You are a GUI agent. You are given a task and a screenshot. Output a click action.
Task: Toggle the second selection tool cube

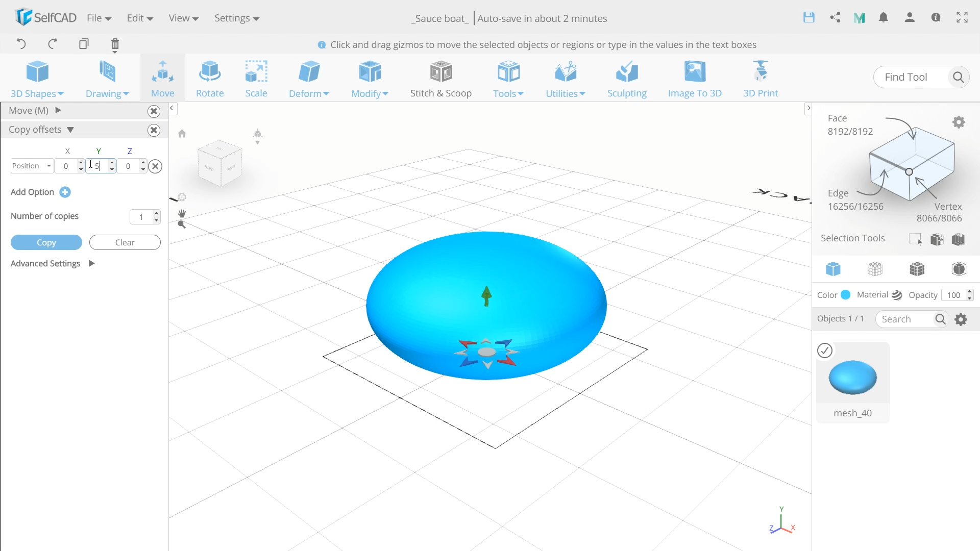pyautogui.click(x=937, y=239)
